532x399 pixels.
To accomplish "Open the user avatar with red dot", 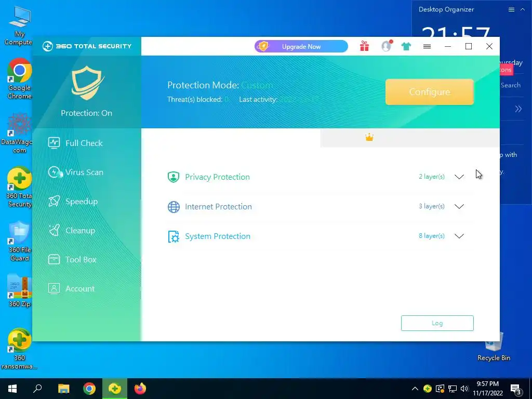I will pyautogui.click(x=387, y=46).
